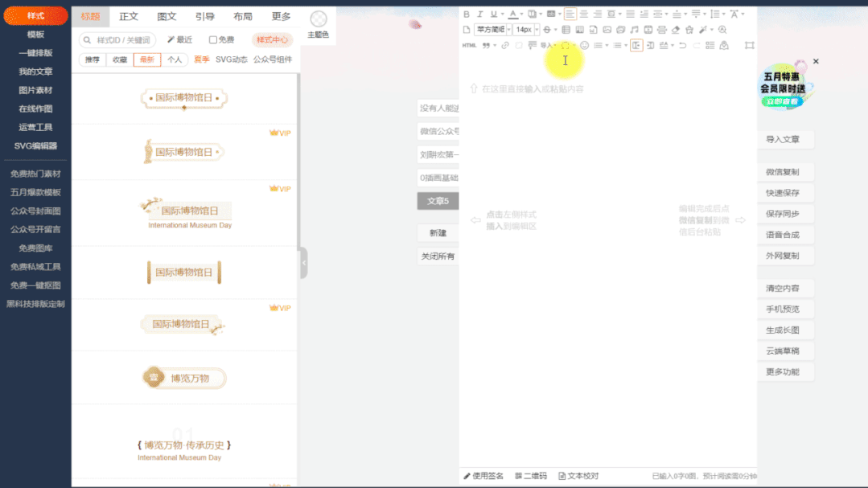This screenshot has height=488, width=868.
Task: Insert the 博览万物 title style
Action: pyautogui.click(x=184, y=378)
